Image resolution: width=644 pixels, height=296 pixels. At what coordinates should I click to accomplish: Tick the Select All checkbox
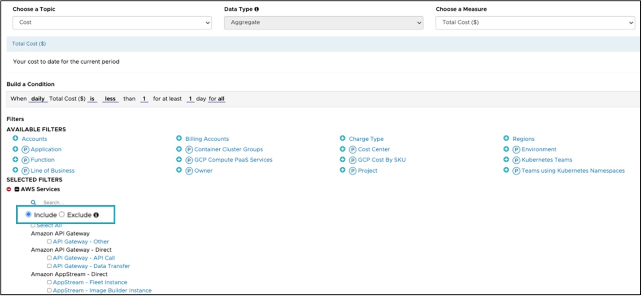click(x=33, y=225)
